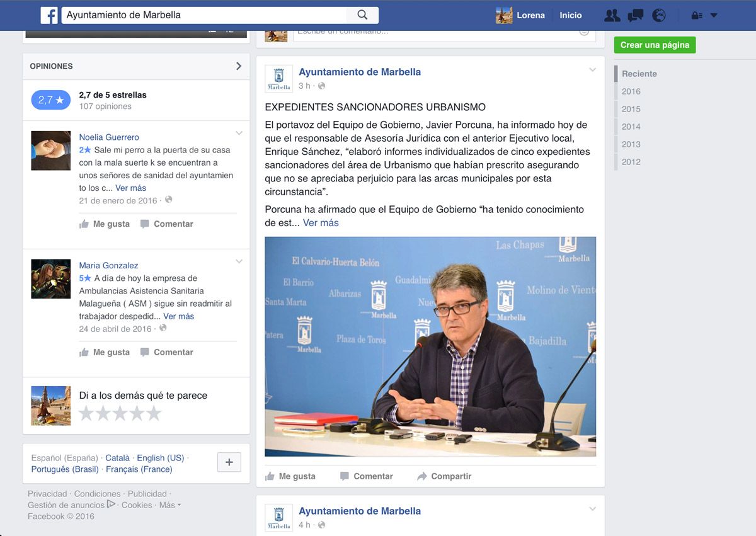Viewport: 756px width, 536px height.
Task: Like the Expedientes Sancionadores post
Action: [x=290, y=476]
